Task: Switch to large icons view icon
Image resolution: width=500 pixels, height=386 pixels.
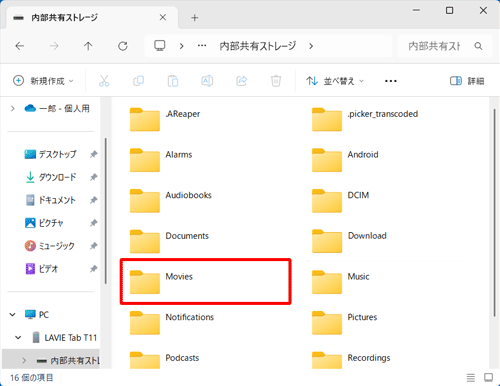Action: pos(489,378)
